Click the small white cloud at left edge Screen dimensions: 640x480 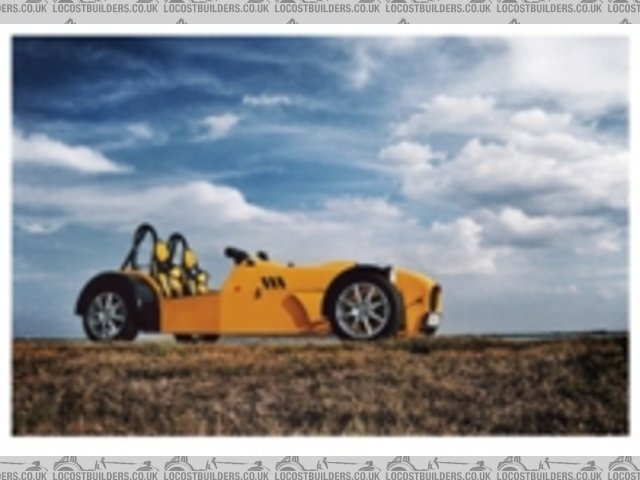pyautogui.click(x=60, y=153)
